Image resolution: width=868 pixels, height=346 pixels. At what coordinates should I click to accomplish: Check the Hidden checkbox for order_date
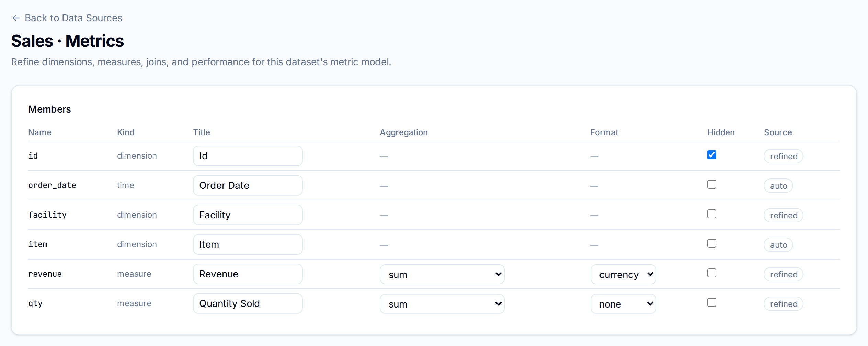coord(712,184)
